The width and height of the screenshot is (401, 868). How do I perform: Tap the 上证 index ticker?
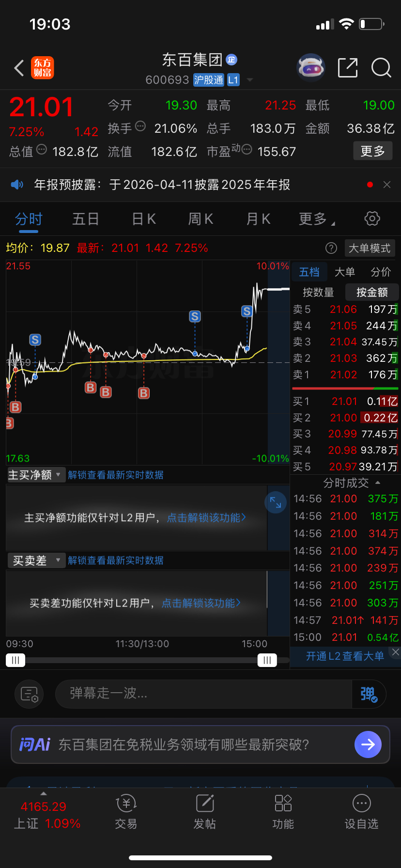point(47,815)
